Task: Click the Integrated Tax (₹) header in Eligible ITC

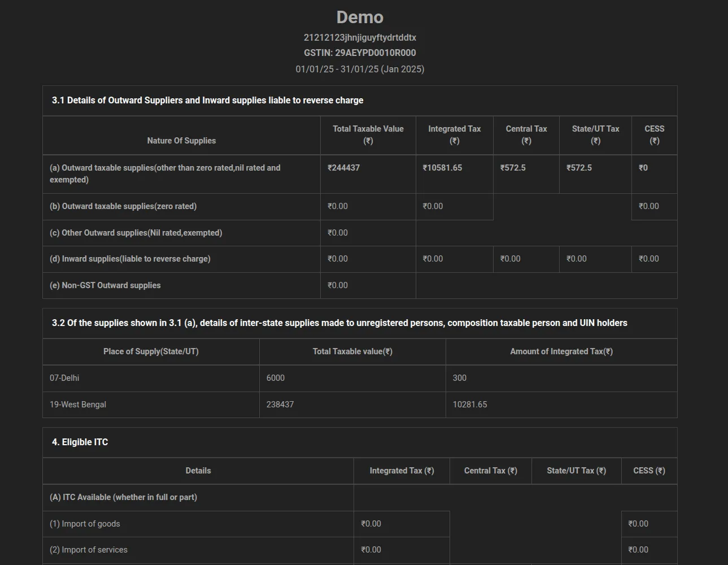Action: coord(402,471)
